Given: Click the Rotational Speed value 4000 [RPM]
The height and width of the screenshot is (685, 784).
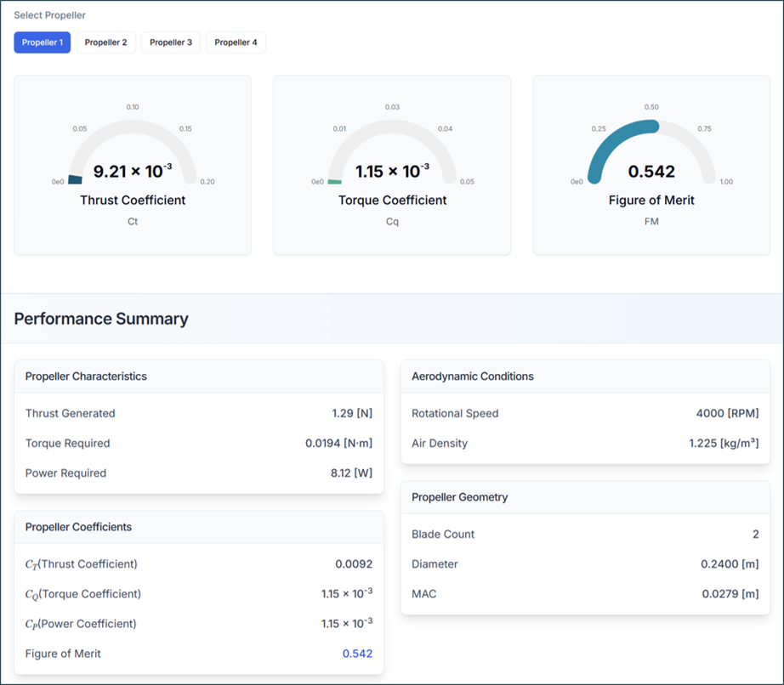Looking at the screenshot, I should coord(727,414).
